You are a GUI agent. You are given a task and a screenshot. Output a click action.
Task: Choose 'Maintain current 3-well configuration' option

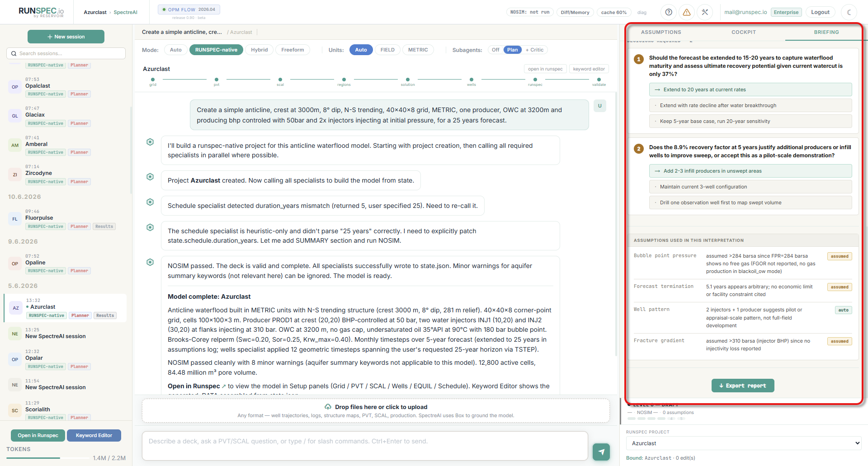tap(750, 187)
